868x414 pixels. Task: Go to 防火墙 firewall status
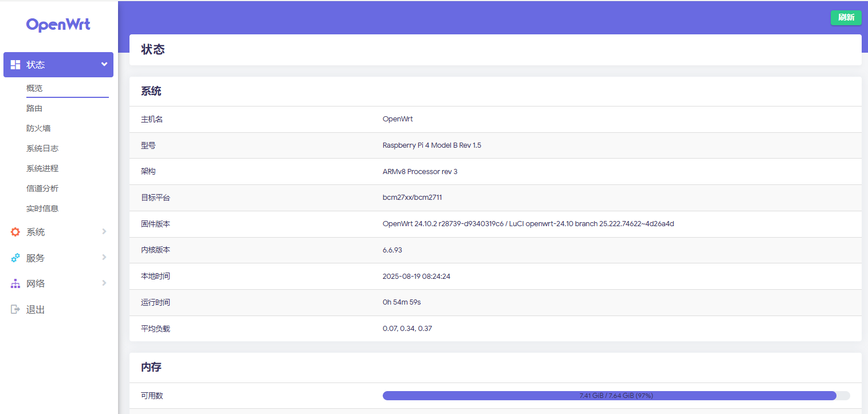(38, 128)
